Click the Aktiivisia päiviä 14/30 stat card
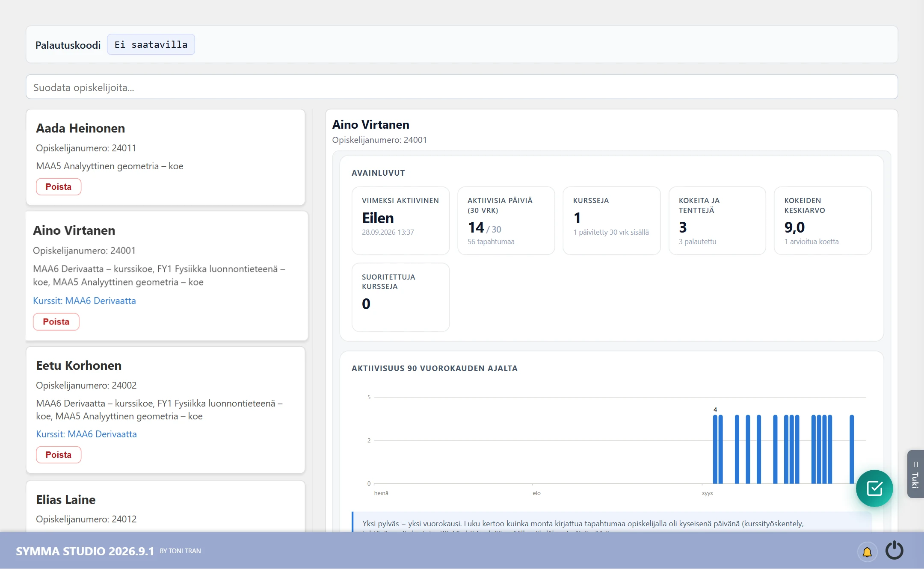Screen dimensions: 924x569 (506, 221)
